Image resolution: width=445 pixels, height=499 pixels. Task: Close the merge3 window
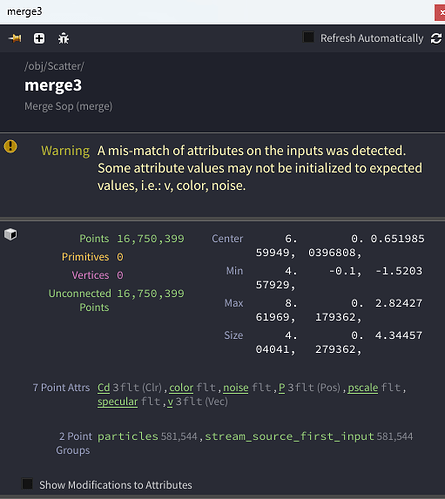point(440,13)
